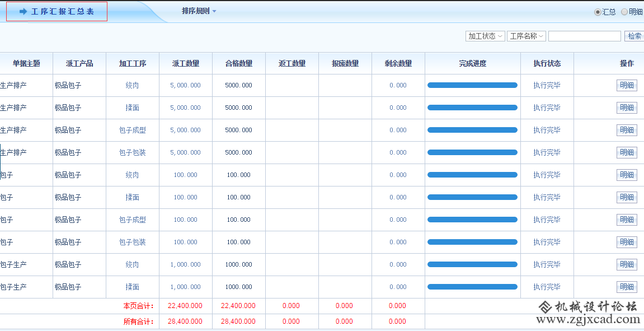644x331 pixels.
Task: Click the 合格数量 column header
Action: point(238,63)
